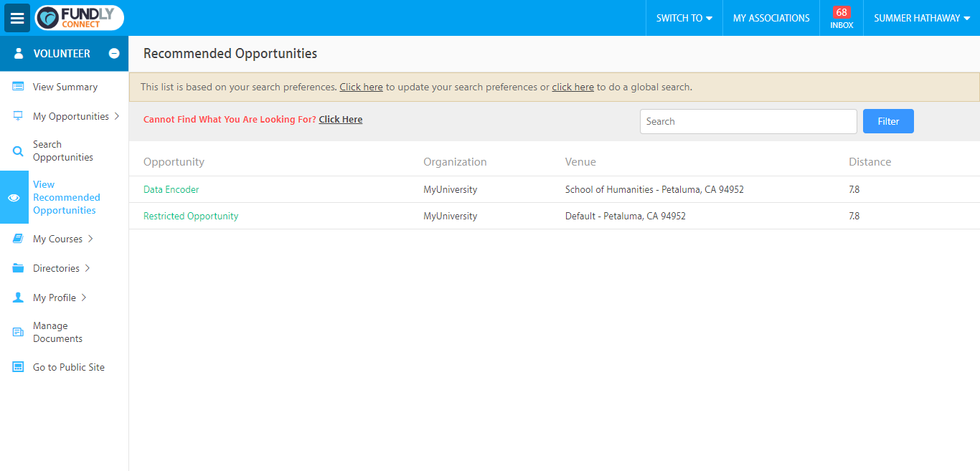Select Go to Public Site
This screenshot has width=980, height=471.
(x=69, y=367)
